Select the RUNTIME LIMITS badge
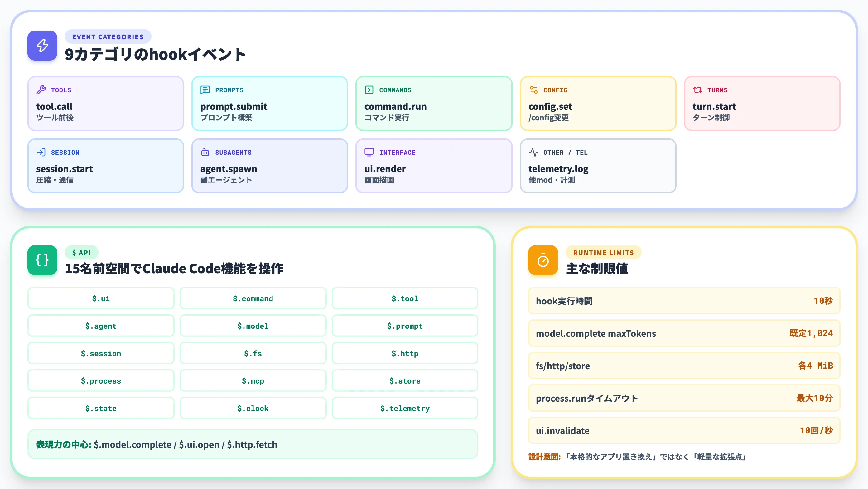868x489 pixels. [603, 252]
